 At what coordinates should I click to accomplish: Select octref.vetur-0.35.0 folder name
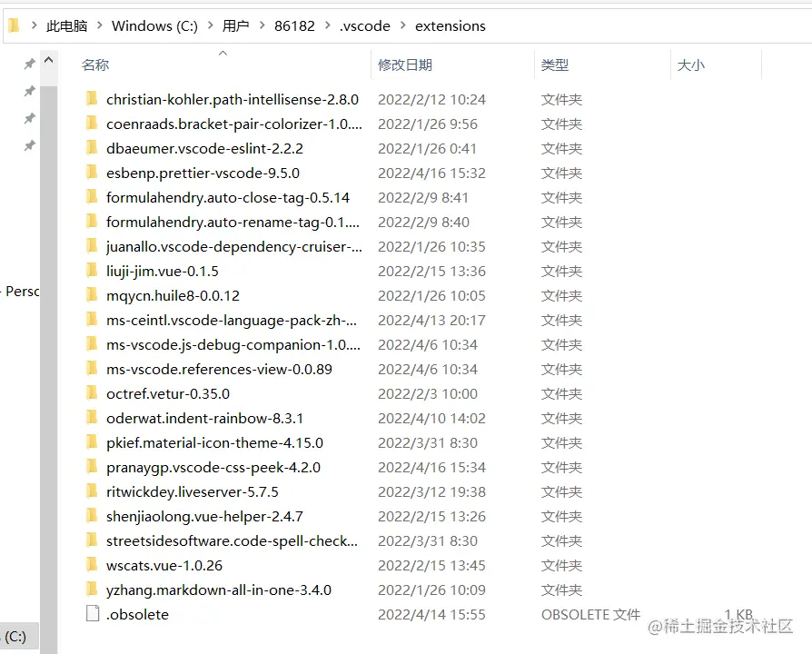coord(168,394)
